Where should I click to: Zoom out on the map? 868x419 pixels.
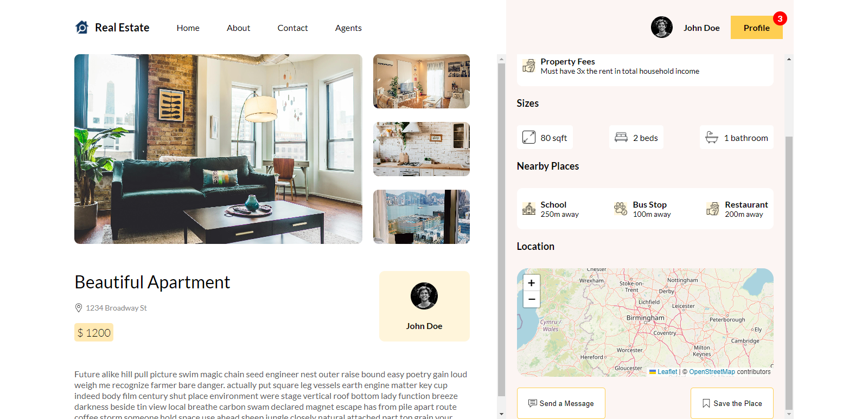pos(532,299)
